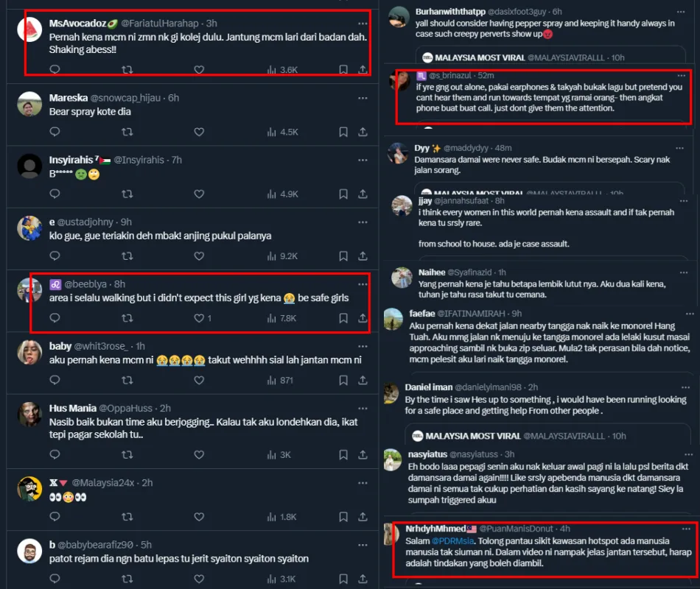Click Mareska's profile avatar
Viewport: 700px width, 589px height.
click(x=29, y=104)
